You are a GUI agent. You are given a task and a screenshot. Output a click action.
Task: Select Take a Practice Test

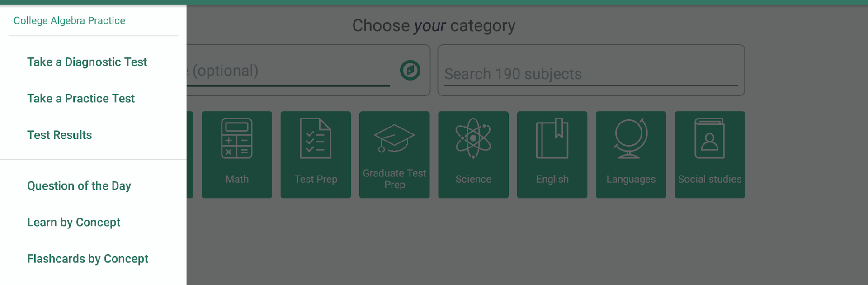point(81,99)
